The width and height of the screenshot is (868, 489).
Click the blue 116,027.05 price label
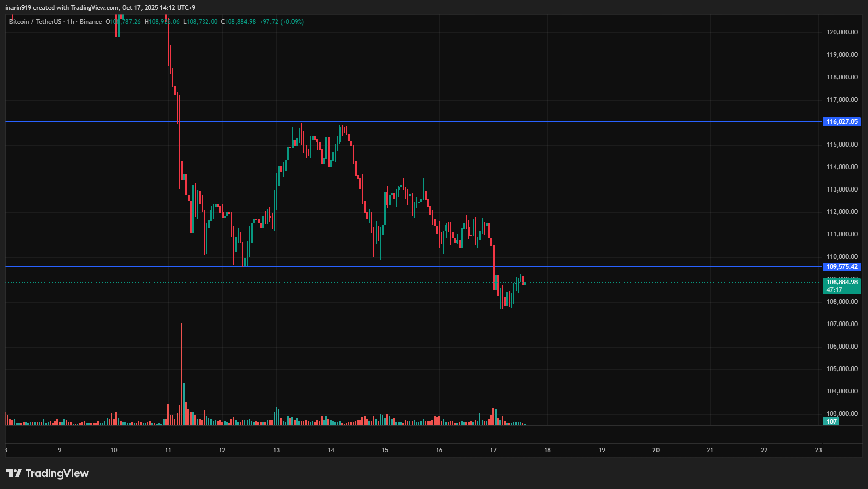coord(841,122)
